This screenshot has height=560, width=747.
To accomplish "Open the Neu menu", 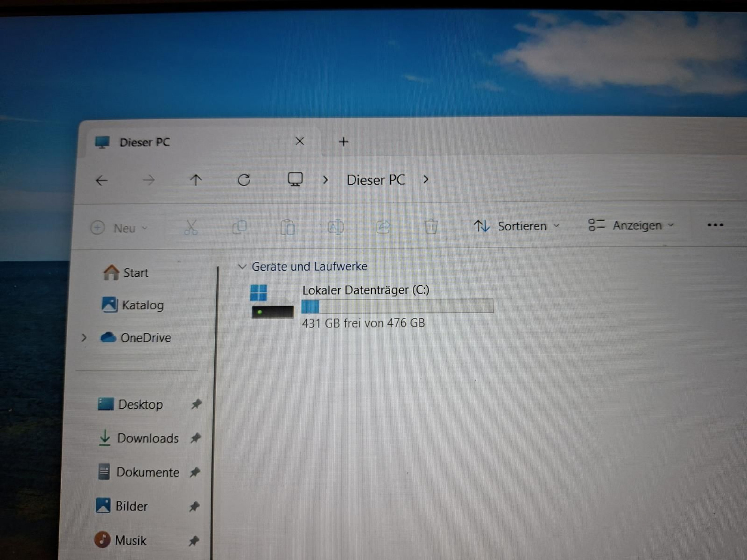I will [x=120, y=228].
